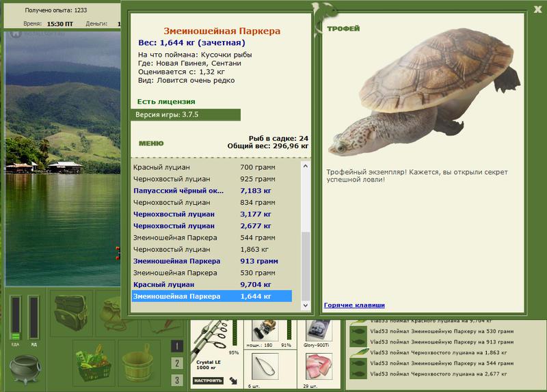Select Красный луциан 9,704 кг entry

click(x=212, y=284)
